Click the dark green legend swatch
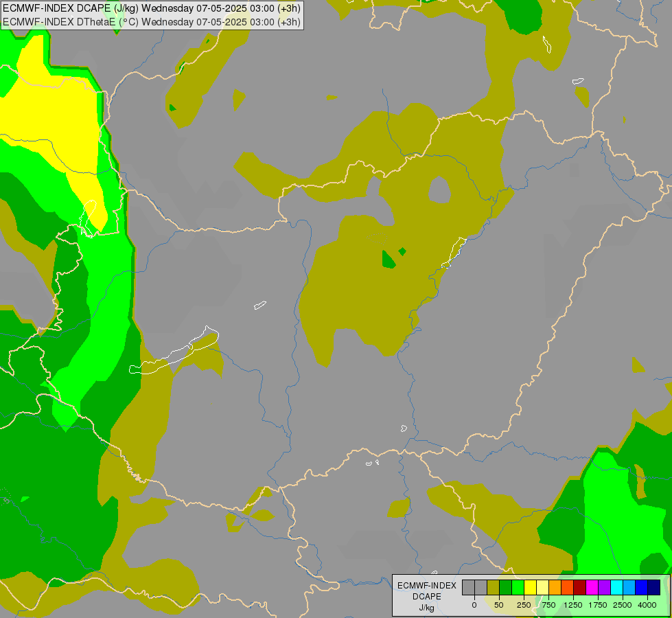The width and height of the screenshot is (672, 618). tap(506, 587)
